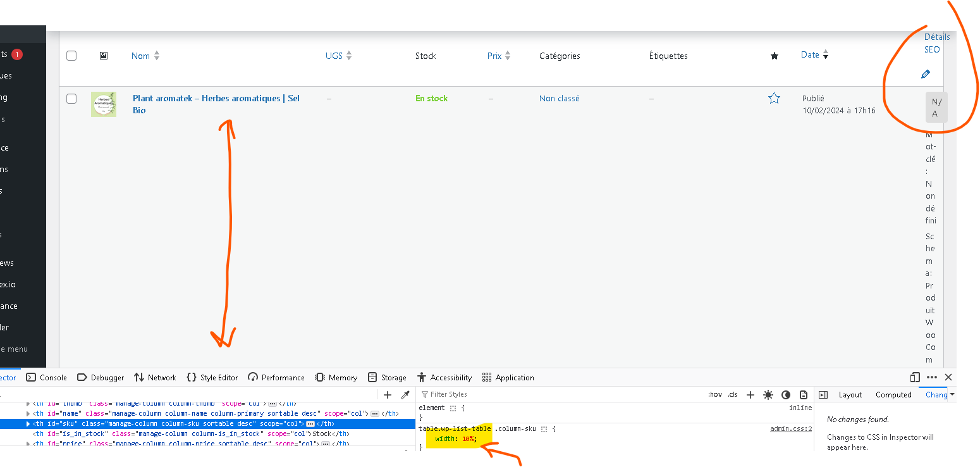The width and height of the screenshot is (980, 467).
Task: Click the ellipsis badge in the sku th row
Action: click(310, 424)
